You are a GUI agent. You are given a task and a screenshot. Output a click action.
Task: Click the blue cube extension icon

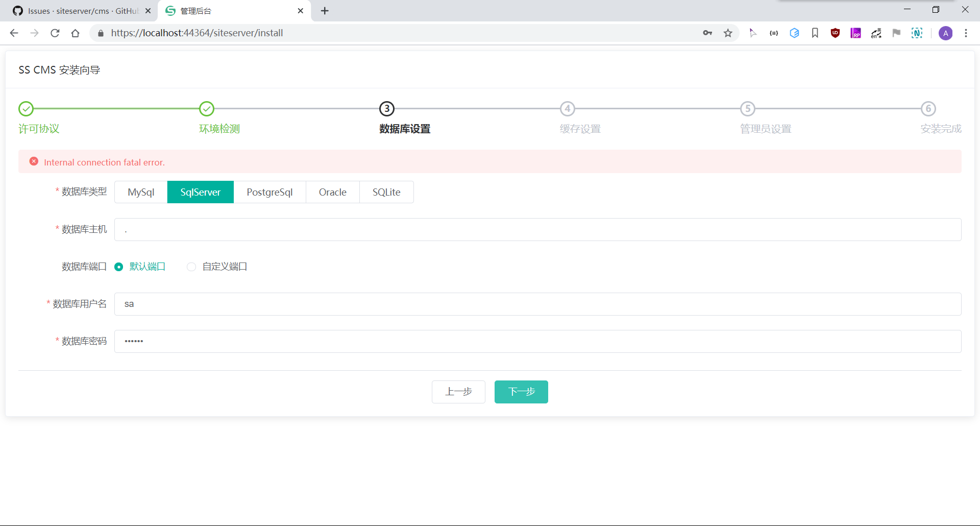click(x=794, y=33)
